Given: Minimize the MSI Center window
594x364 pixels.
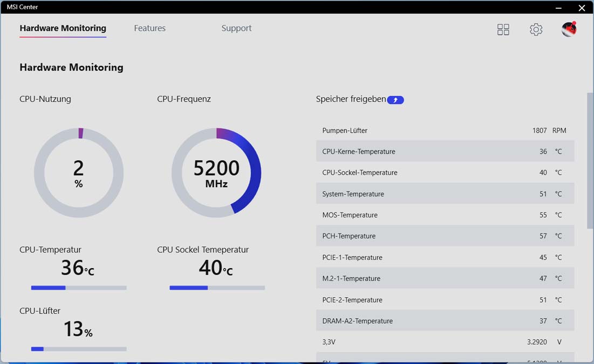Looking at the screenshot, I should point(558,8).
